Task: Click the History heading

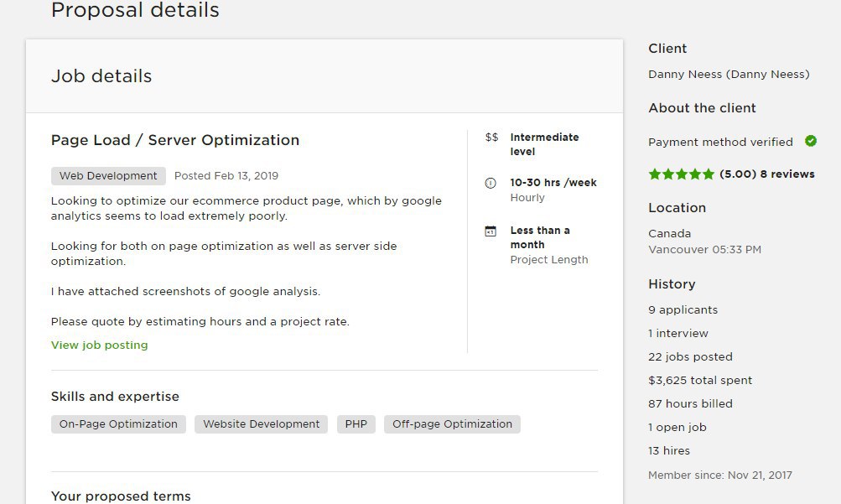Action: 672,284
